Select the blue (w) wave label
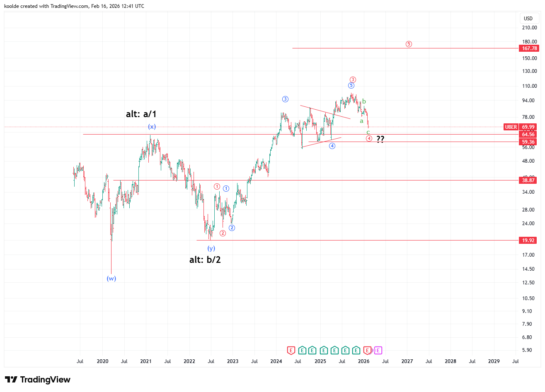The image size is (545, 392). [x=111, y=279]
